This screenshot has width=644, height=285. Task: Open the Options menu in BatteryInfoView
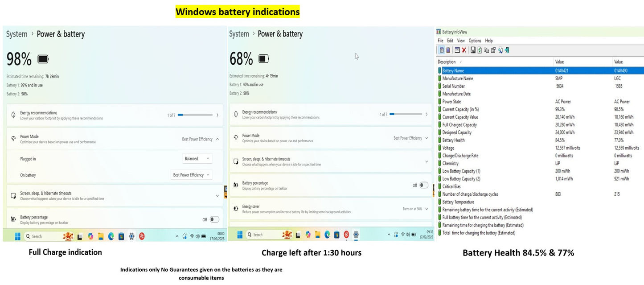click(x=475, y=41)
